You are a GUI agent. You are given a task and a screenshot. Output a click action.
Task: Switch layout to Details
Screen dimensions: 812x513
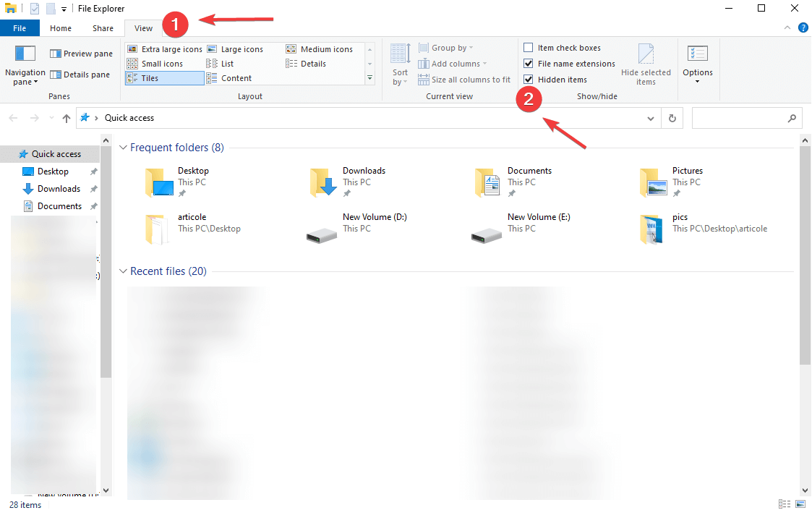[306, 64]
